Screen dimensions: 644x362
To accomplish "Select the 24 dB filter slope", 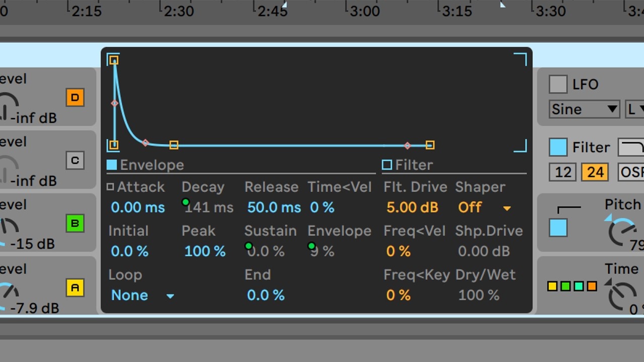I will pos(595,172).
